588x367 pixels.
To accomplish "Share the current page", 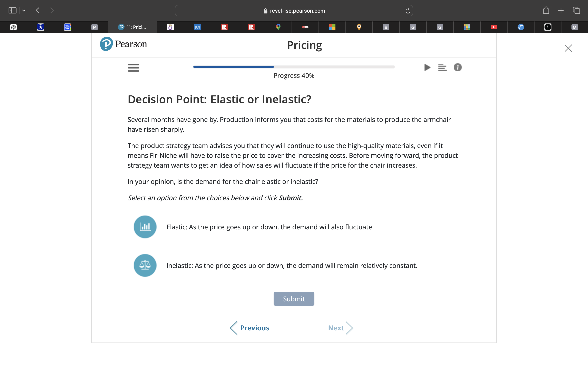I will click(546, 10).
